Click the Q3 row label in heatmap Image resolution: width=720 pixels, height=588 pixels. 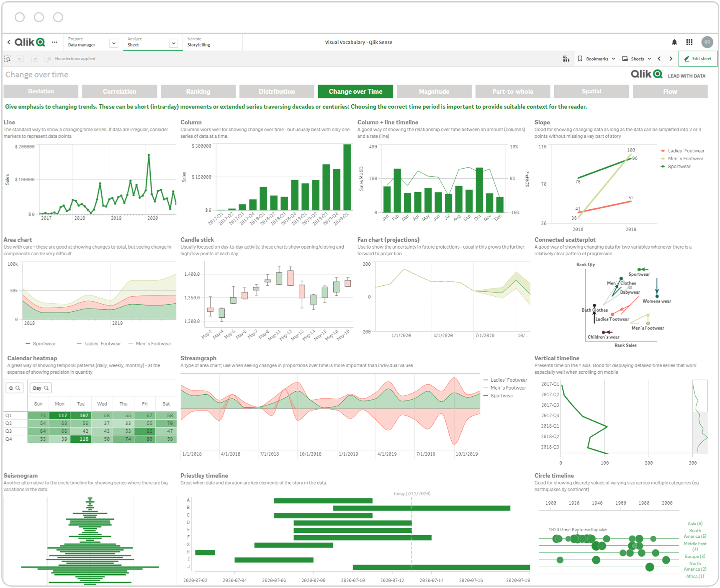(x=9, y=431)
